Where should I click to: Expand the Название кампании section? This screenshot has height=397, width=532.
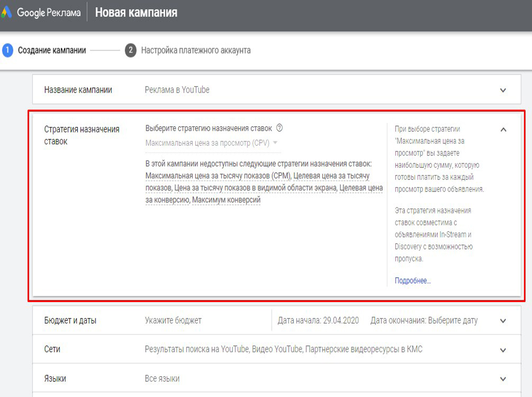coord(503,90)
